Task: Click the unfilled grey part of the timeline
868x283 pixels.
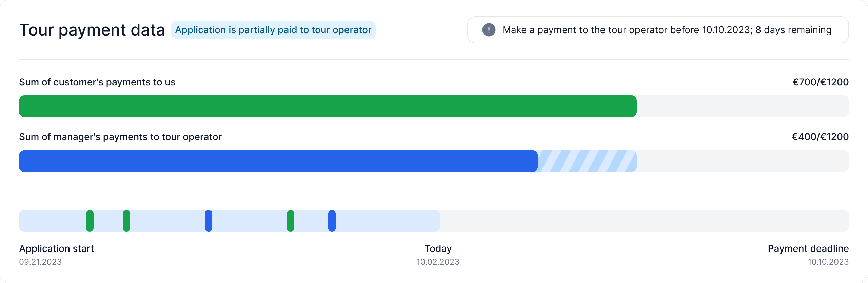Action: tap(644, 221)
